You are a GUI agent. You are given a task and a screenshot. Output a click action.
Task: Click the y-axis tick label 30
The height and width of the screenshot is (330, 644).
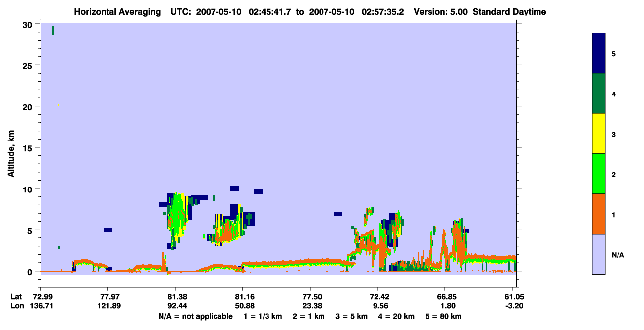click(x=29, y=25)
